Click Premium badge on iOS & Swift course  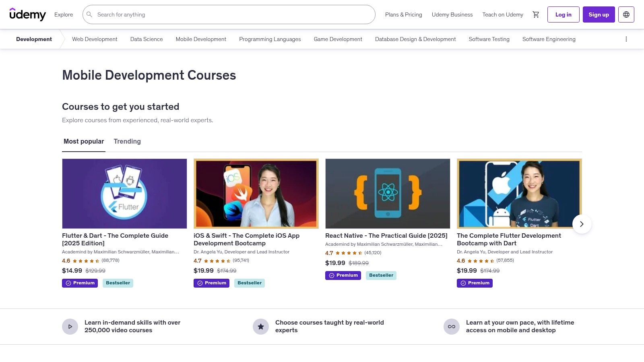pyautogui.click(x=211, y=283)
